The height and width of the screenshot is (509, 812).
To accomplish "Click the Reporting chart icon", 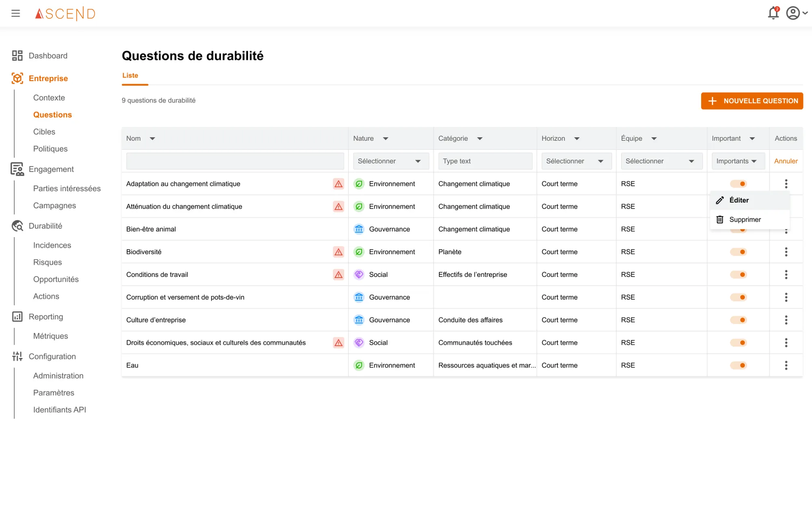I will click(17, 317).
